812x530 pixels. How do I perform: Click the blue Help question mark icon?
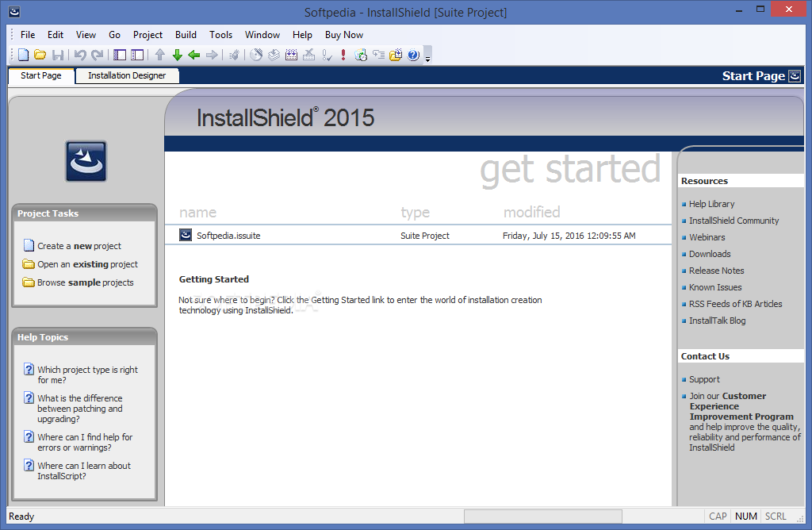point(413,55)
